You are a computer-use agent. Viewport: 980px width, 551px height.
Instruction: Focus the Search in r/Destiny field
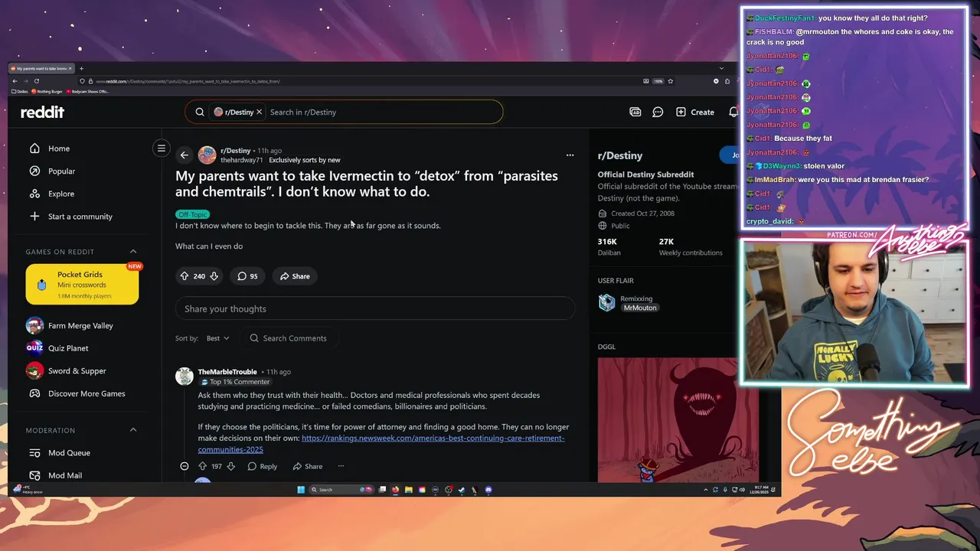pyautogui.click(x=383, y=112)
